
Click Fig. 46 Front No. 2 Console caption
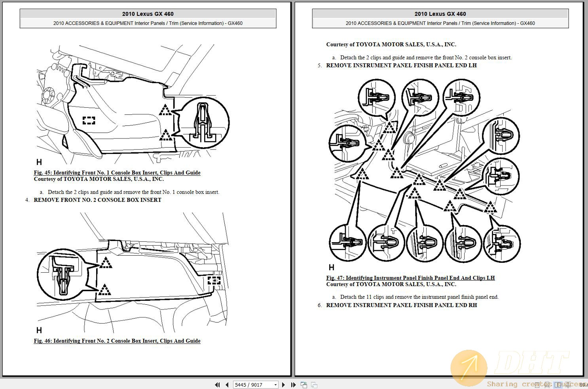117,341
